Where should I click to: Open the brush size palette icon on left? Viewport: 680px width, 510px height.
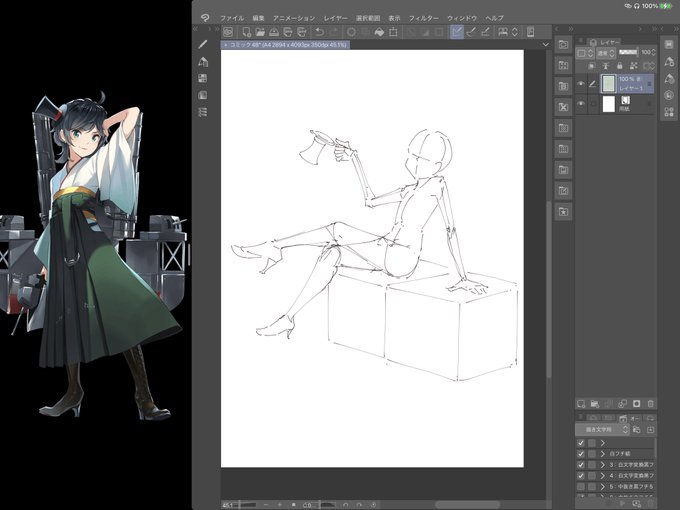tap(203, 95)
